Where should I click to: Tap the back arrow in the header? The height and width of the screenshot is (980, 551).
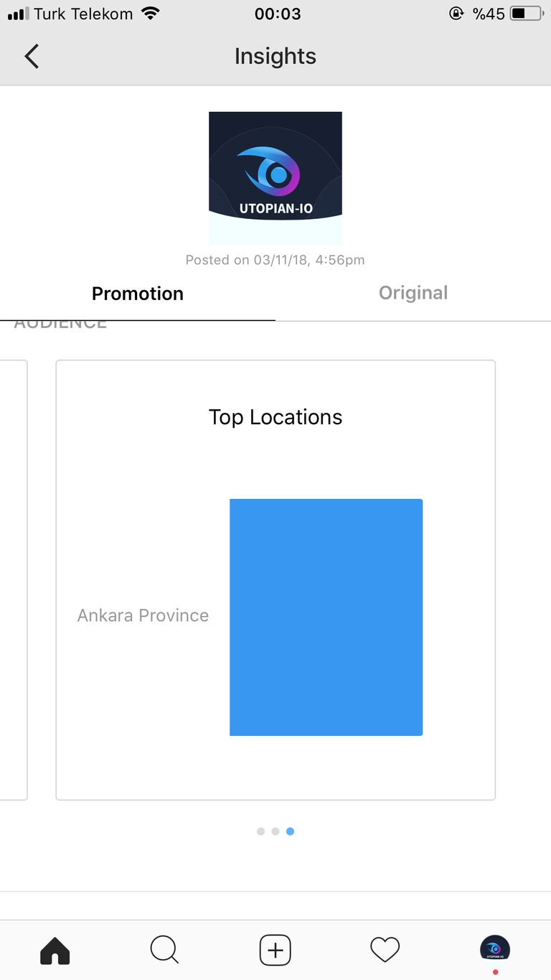32,56
